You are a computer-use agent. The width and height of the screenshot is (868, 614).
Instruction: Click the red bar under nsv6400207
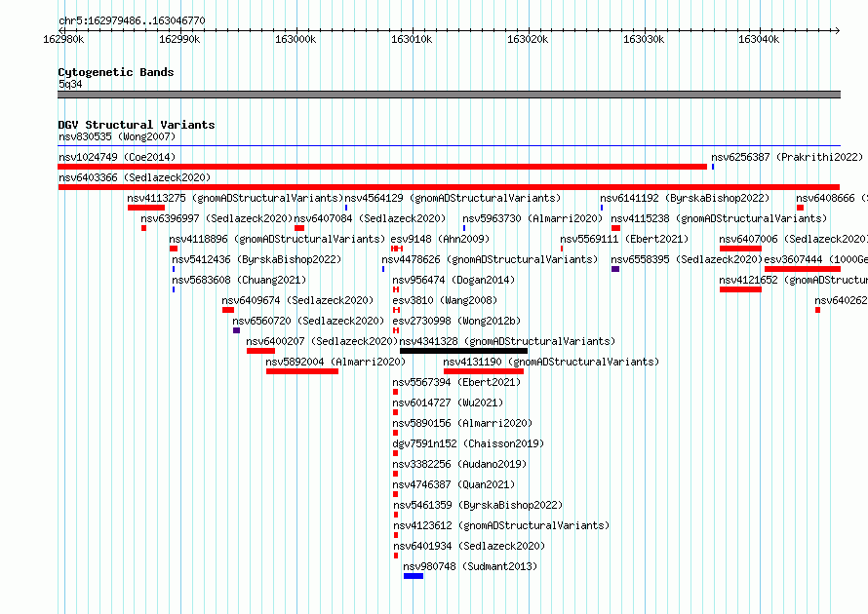point(260,351)
